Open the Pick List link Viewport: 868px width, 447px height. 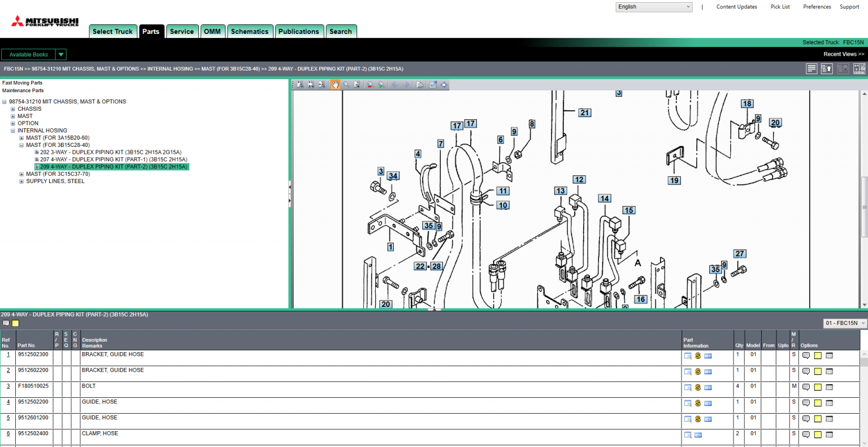(780, 7)
